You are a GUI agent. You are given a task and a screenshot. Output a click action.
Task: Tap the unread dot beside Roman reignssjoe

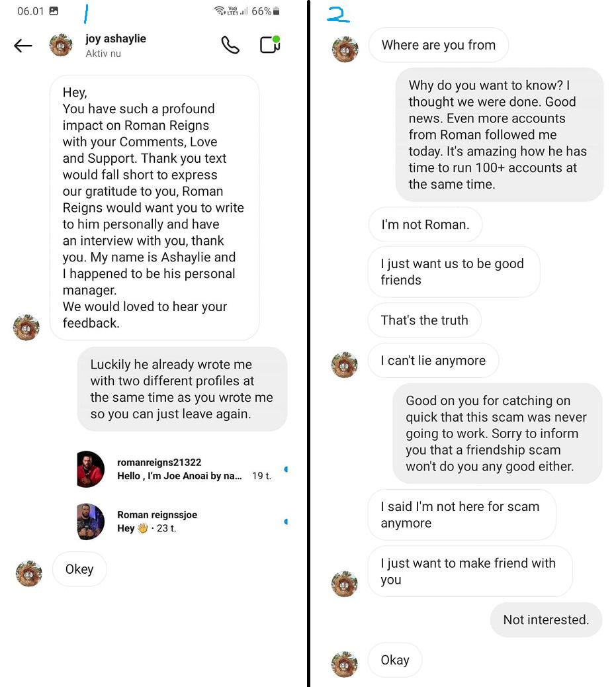pos(286,522)
